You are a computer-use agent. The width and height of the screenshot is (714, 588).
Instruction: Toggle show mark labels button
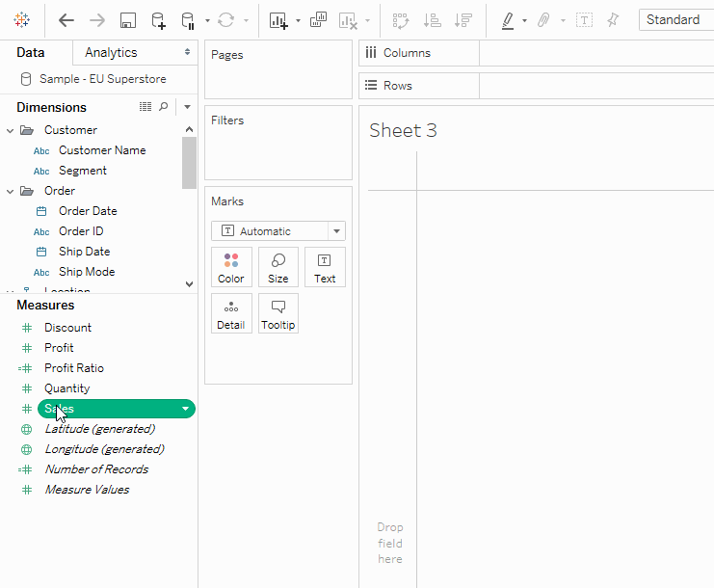[584, 20]
